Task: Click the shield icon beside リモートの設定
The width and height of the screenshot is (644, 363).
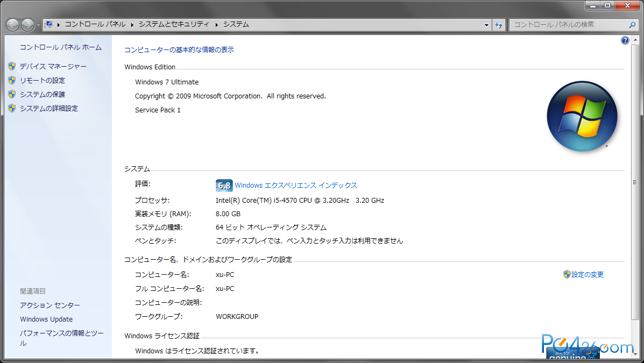Action: 12,80
